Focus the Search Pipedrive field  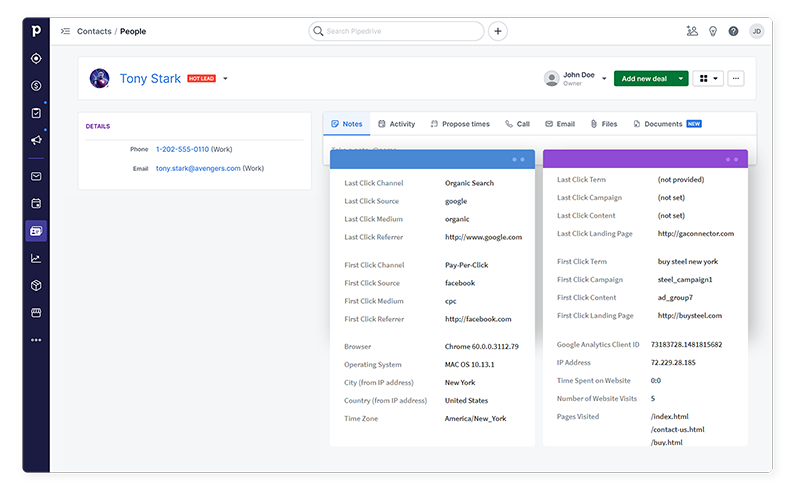point(396,31)
